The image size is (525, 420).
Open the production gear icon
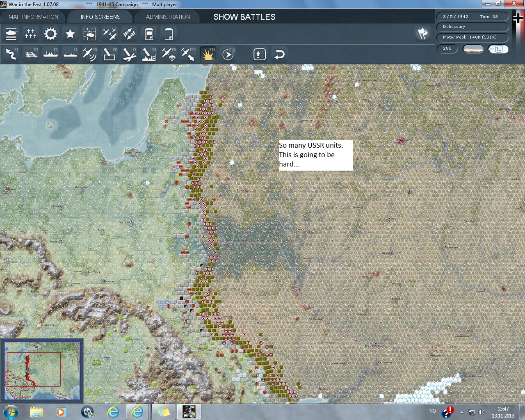pyautogui.click(x=50, y=34)
